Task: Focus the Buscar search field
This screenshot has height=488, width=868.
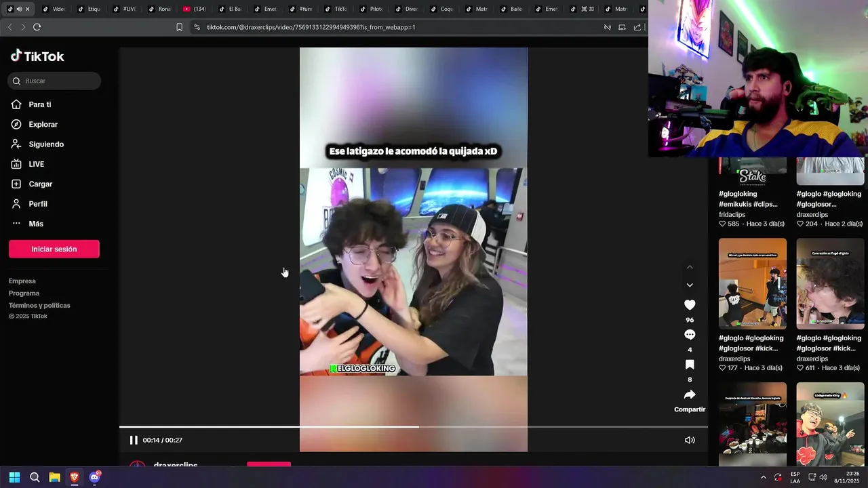Action: pyautogui.click(x=54, y=81)
